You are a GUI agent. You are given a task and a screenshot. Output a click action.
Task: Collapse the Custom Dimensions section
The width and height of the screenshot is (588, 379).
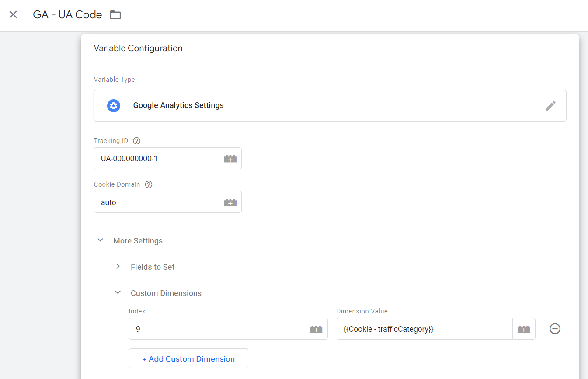[x=118, y=293]
